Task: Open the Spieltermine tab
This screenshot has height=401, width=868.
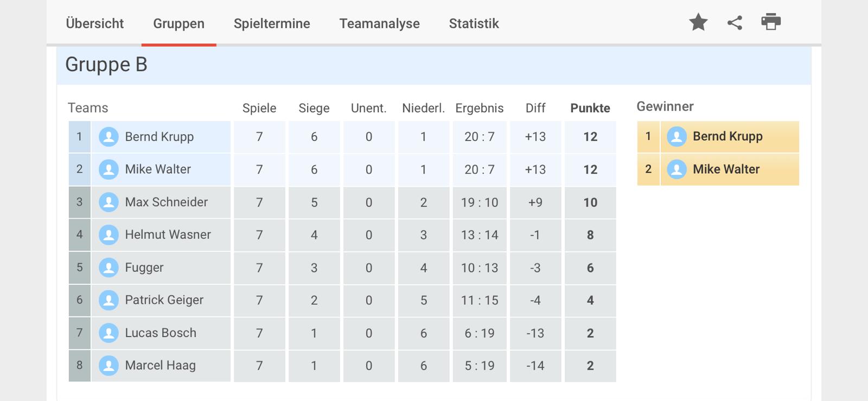Action: pos(272,23)
